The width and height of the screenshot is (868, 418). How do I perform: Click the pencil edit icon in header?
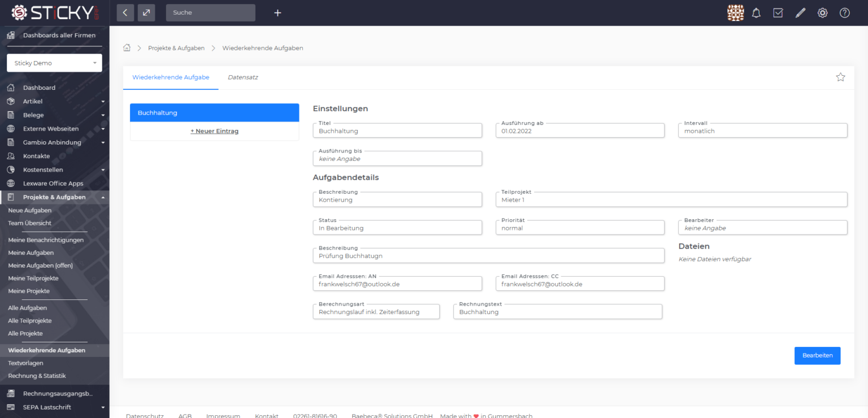(800, 12)
